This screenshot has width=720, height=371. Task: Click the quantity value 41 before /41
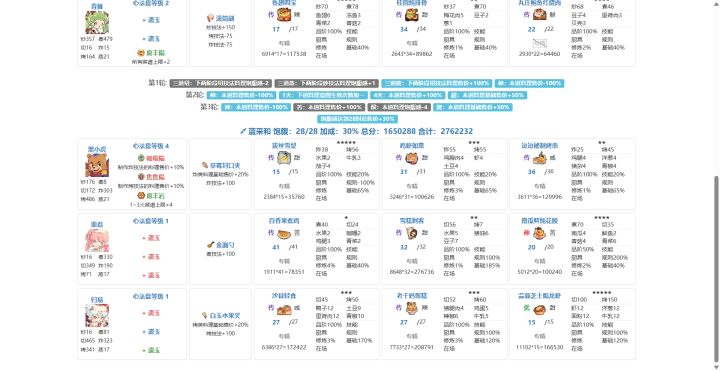[x=276, y=247]
